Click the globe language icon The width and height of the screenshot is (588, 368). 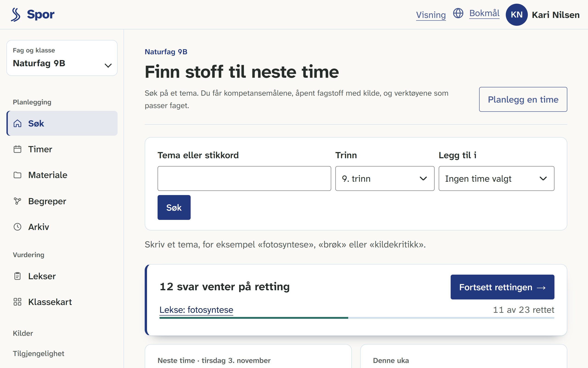pyautogui.click(x=458, y=13)
